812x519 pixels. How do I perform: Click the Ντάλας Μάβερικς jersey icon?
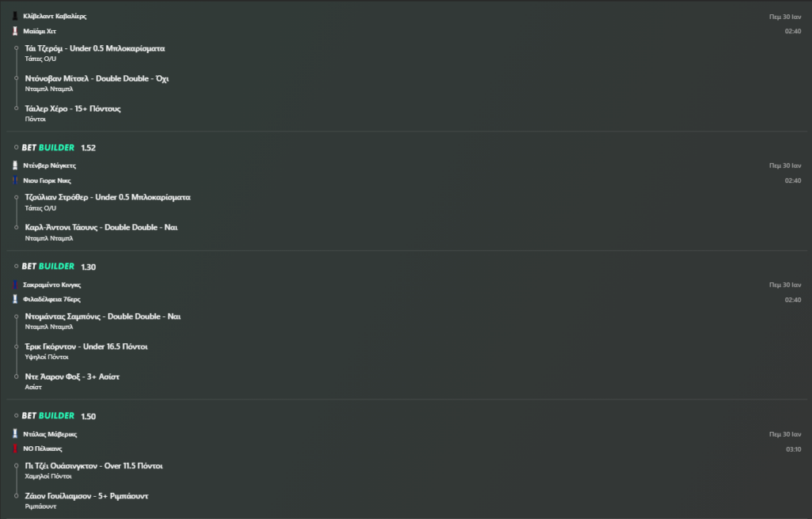click(x=16, y=434)
